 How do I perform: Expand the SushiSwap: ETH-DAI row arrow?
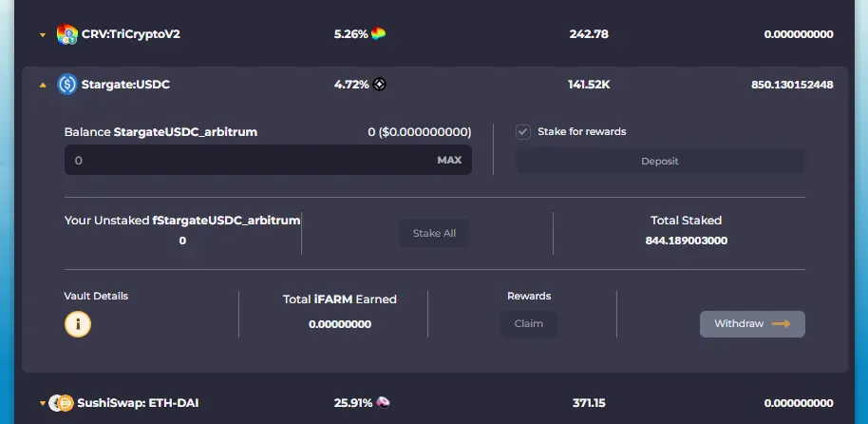coord(43,403)
